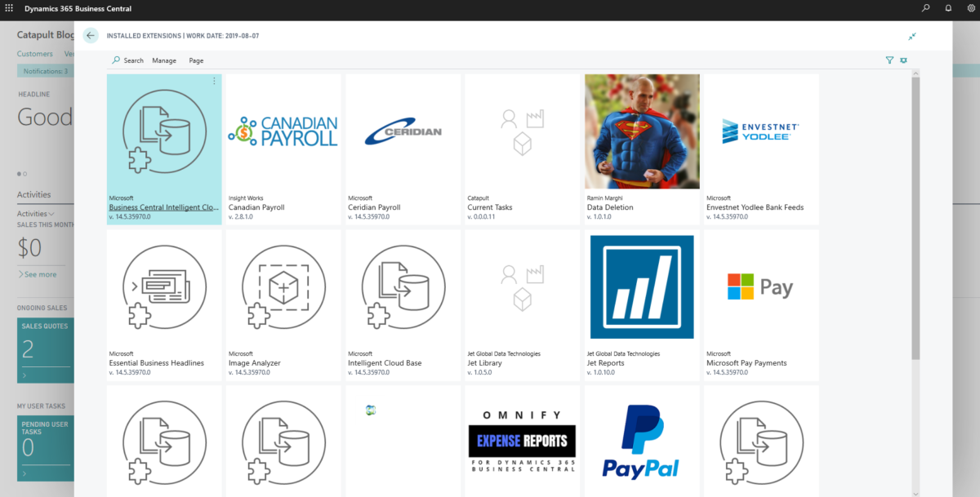
Task: Click the 'Catapult' publisher label on Current Tasks
Action: coord(478,198)
